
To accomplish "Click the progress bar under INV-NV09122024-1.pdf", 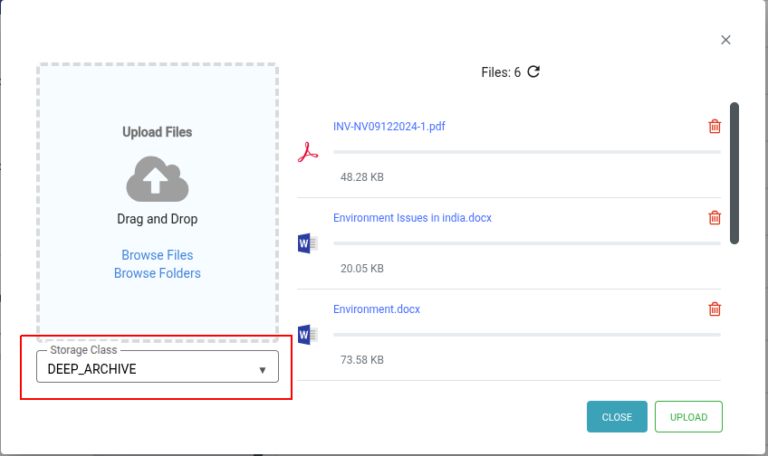I will (526, 152).
